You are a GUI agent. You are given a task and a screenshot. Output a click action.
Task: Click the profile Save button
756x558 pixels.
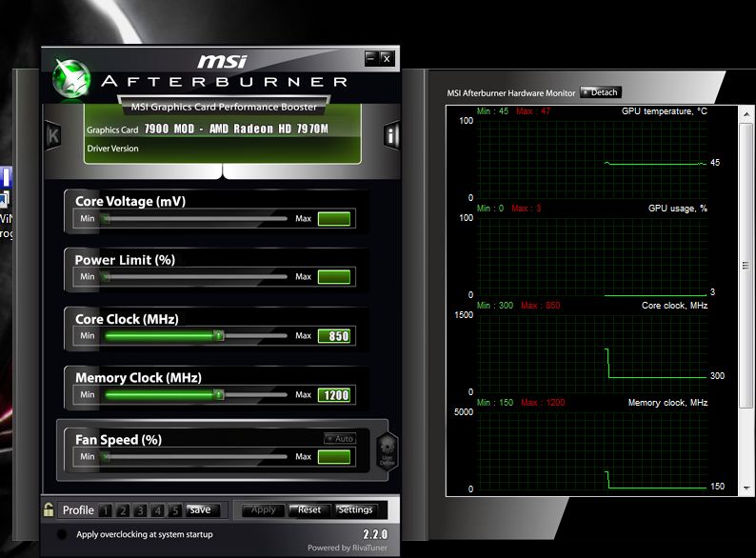click(x=203, y=509)
